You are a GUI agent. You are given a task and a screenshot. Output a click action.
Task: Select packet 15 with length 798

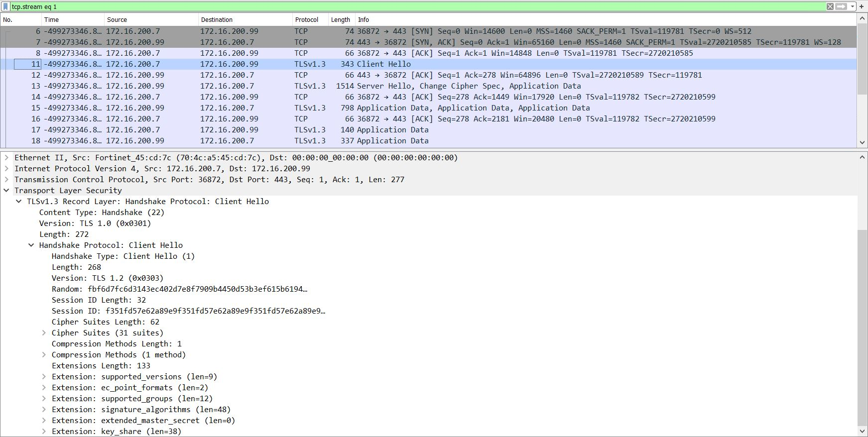428,108
